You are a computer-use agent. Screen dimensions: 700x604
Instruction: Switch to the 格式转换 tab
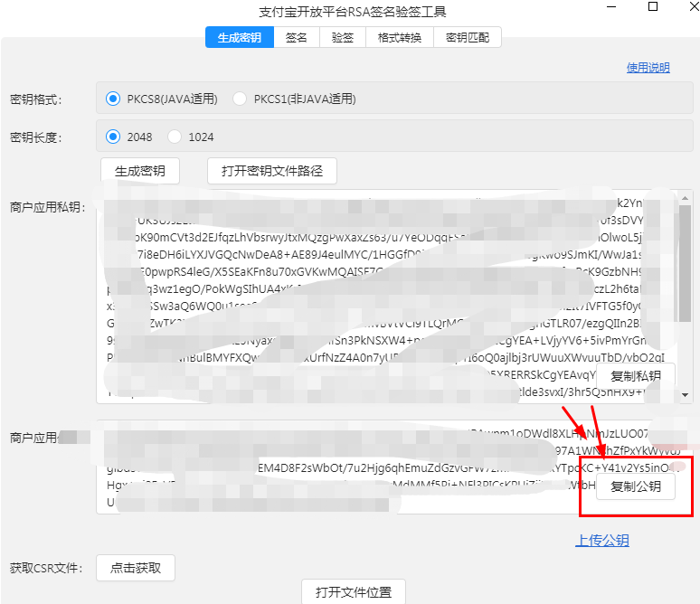(400, 37)
